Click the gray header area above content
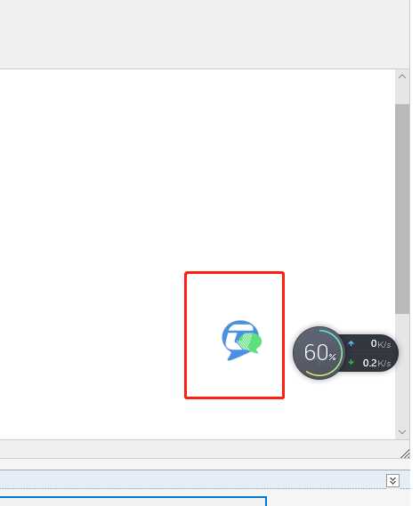The height and width of the screenshot is (506, 420). 205,34
